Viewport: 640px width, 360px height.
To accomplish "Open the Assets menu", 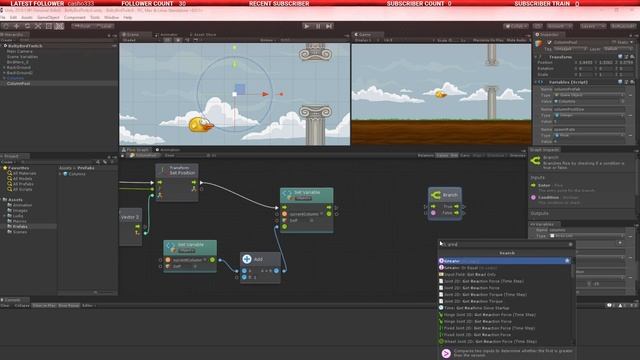I will pyautogui.click(x=27, y=18).
